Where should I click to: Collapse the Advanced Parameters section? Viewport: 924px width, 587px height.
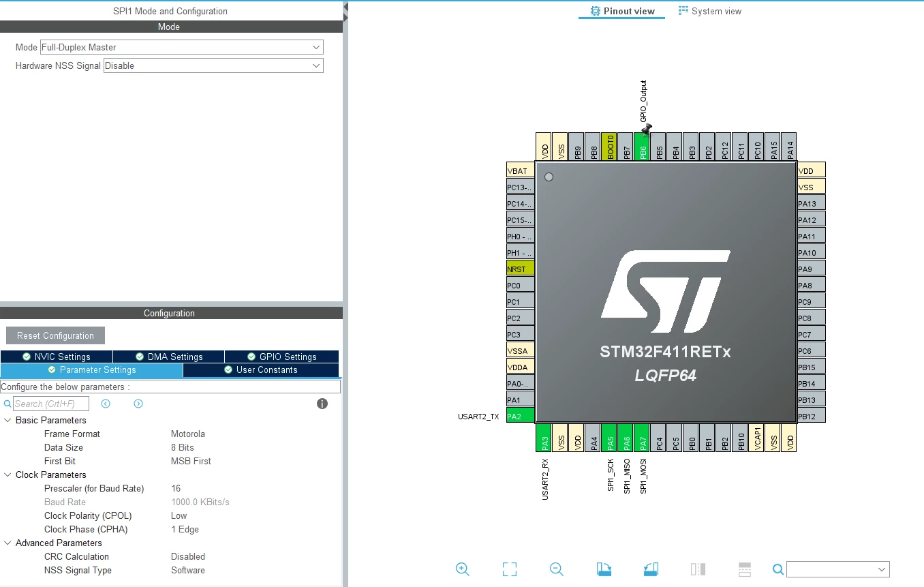[x=7, y=543]
